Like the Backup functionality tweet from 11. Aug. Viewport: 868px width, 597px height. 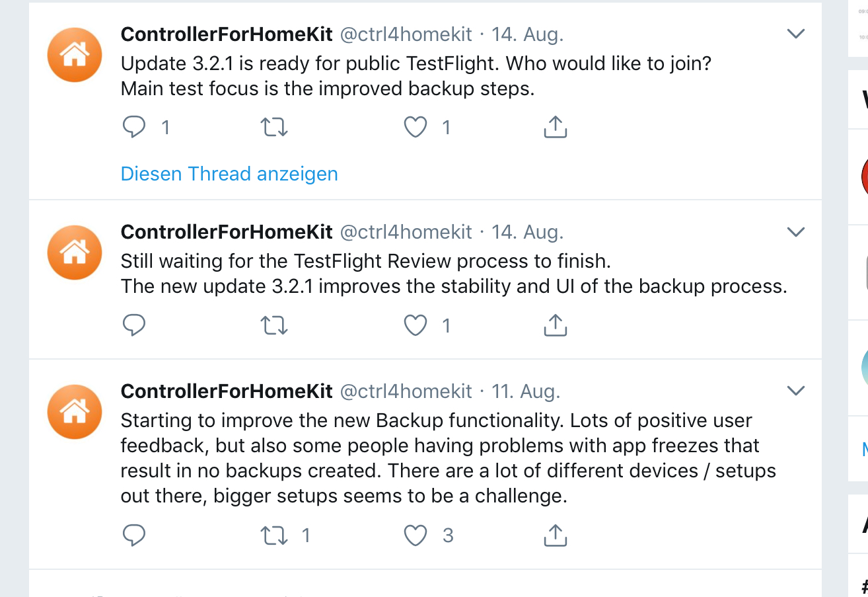tap(415, 536)
